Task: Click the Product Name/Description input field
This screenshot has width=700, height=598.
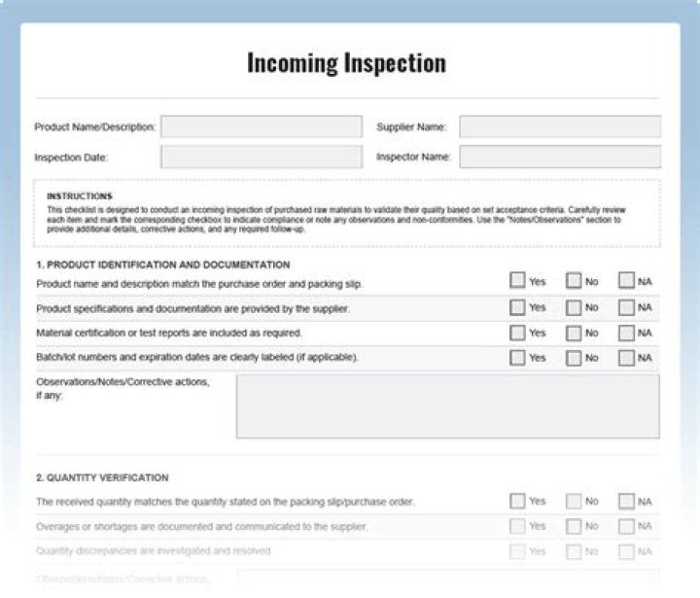Action: [x=259, y=127]
